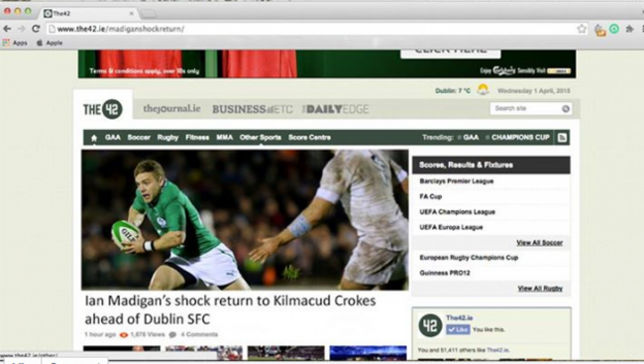
Task: Click The42 logo in the site header
Action: pyautogui.click(x=103, y=109)
